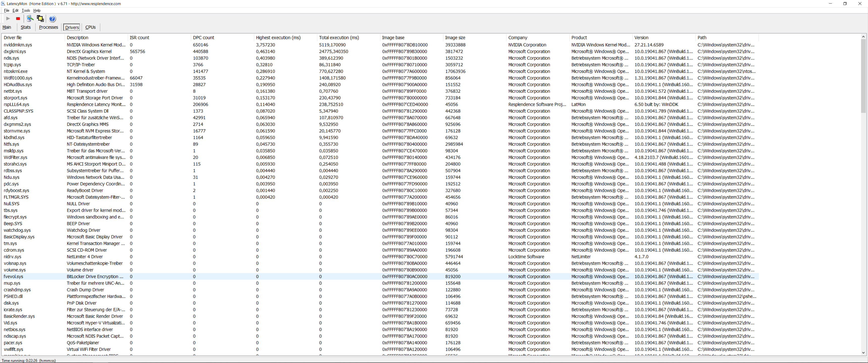Image resolution: width=868 pixels, height=363 pixels.
Task: Click the scrollbar down arrow
Action: coord(863,353)
